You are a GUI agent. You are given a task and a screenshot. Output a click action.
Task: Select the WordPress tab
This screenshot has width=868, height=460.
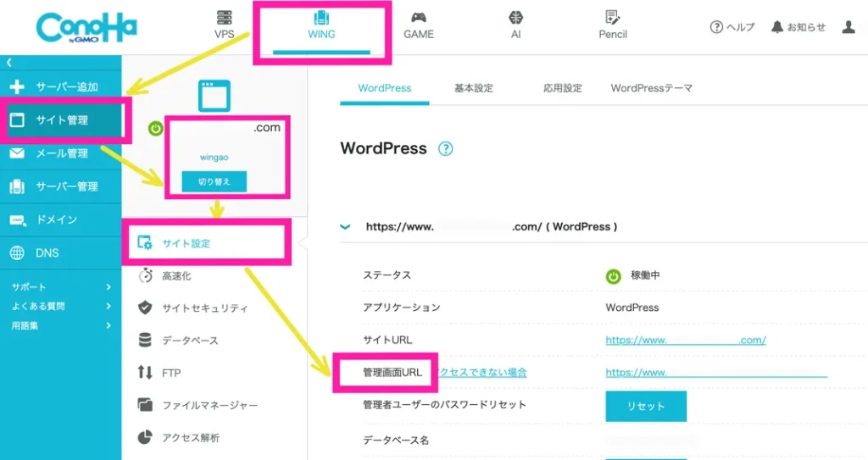tap(384, 88)
